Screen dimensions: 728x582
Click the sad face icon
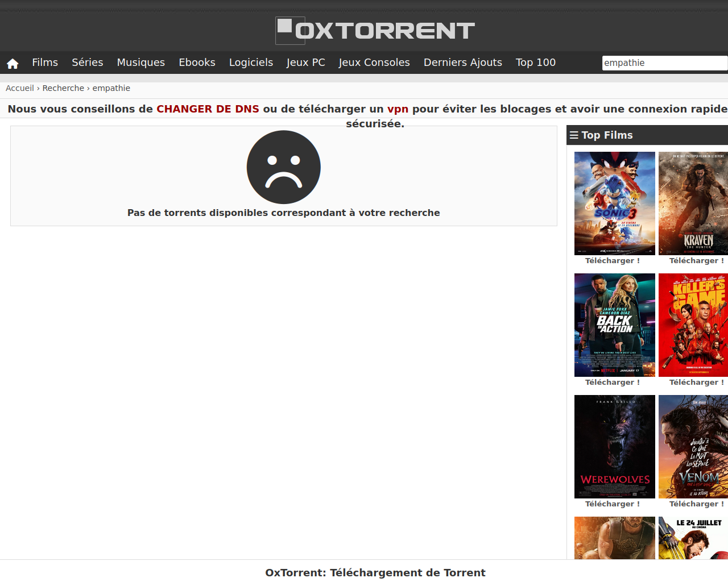[284, 167]
